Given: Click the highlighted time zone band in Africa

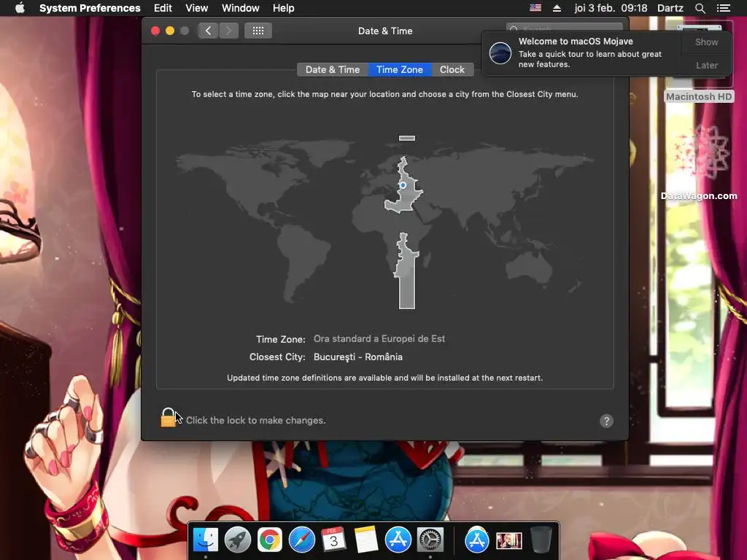Looking at the screenshot, I should pyautogui.click(x=406, y=271).
